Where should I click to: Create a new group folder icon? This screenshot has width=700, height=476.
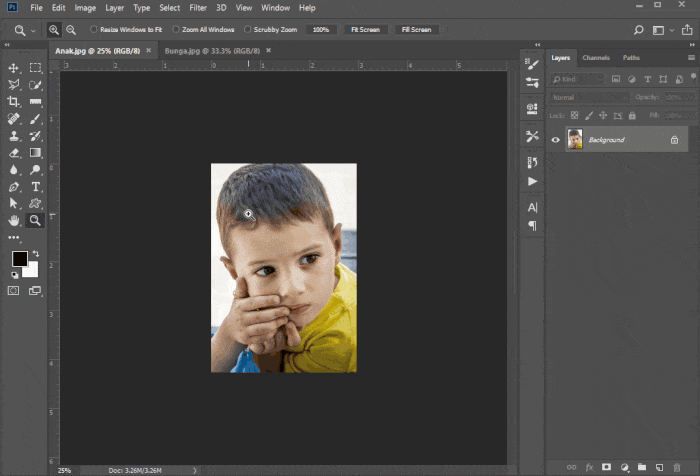pos(642,467)
